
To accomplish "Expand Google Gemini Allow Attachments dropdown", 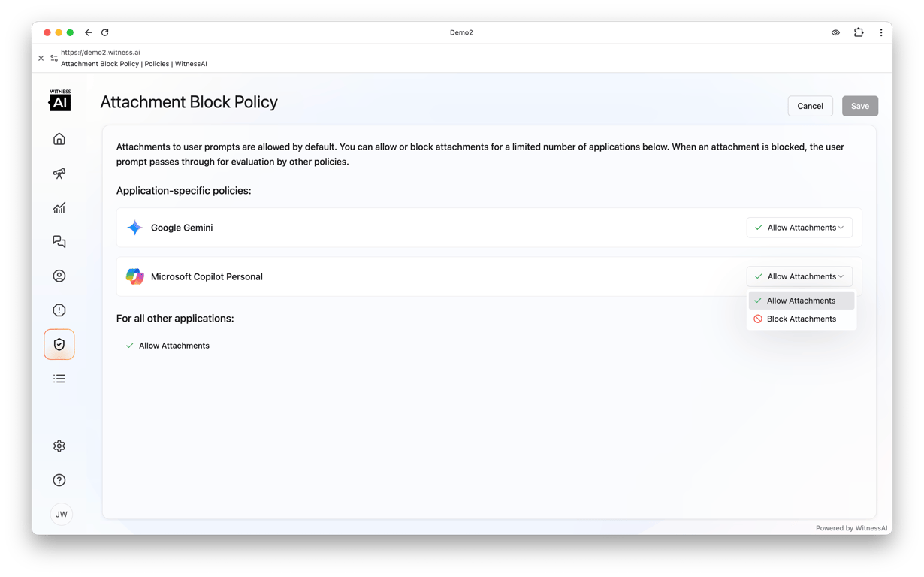I will (x=799, y=228).
